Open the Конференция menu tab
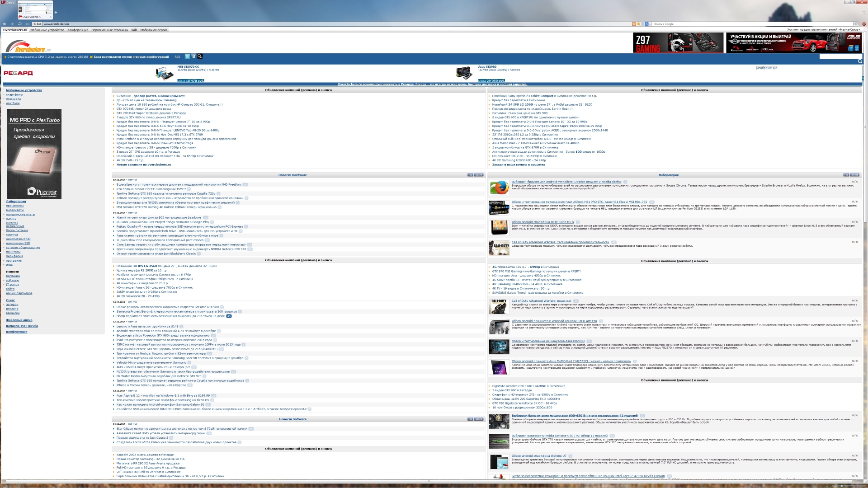The image size is (868, 488). (x=78, y=30)
